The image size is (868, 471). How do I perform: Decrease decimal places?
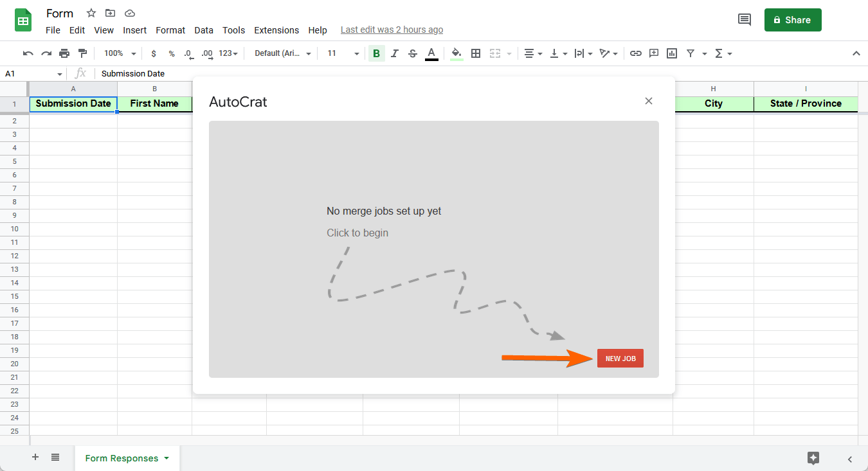(x=188, y=53)
